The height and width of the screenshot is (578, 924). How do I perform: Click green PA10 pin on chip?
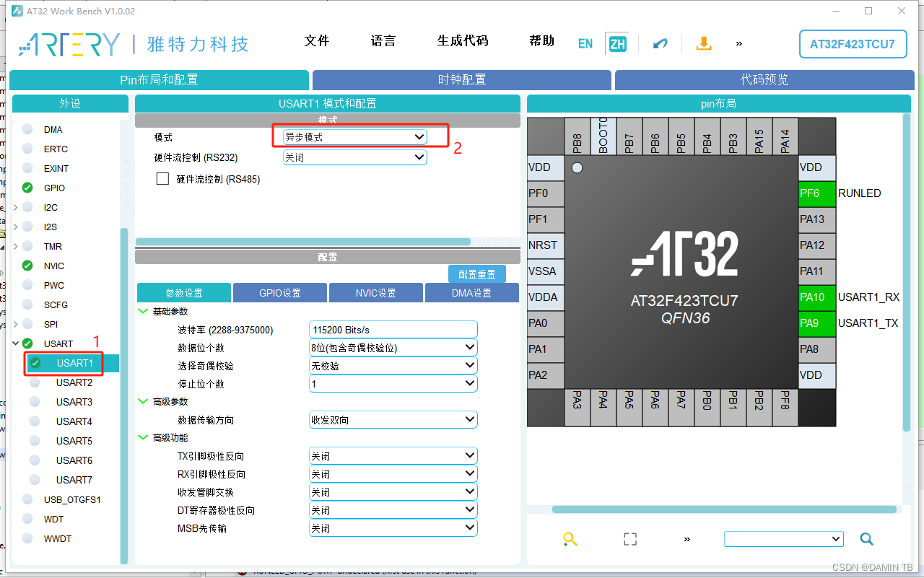click(816, 297)
